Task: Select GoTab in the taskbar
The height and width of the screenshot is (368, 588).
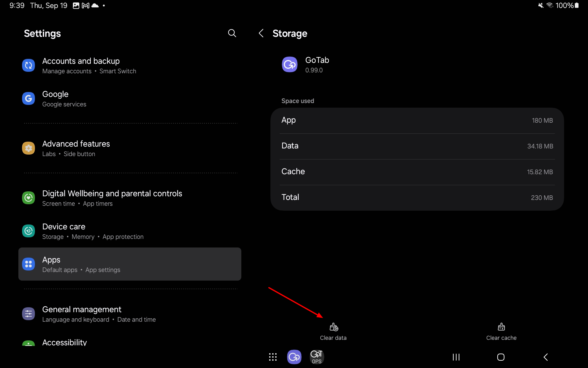Action: 294,357
